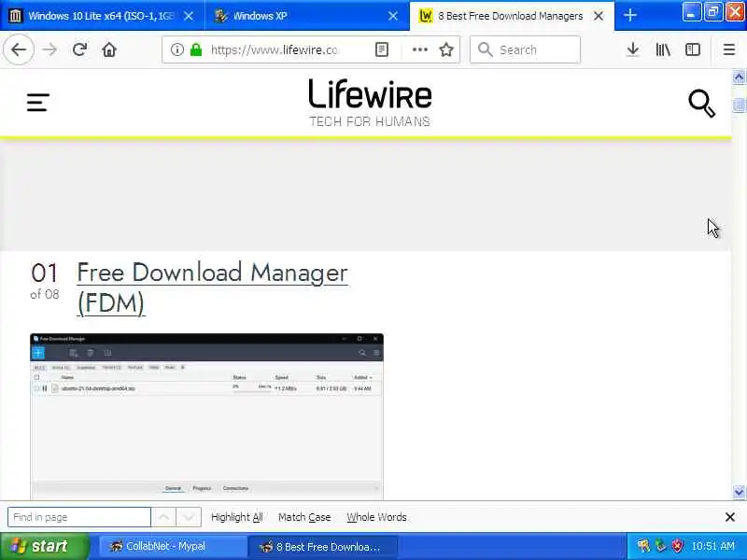Toggle Highlight All in find bar
The height and width of the screenshot is (560, 747).
pyautogui.click(x=237, y=517)
